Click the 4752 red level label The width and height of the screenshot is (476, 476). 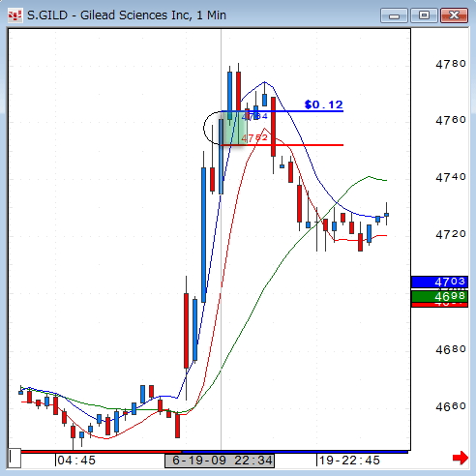[254, 138]
